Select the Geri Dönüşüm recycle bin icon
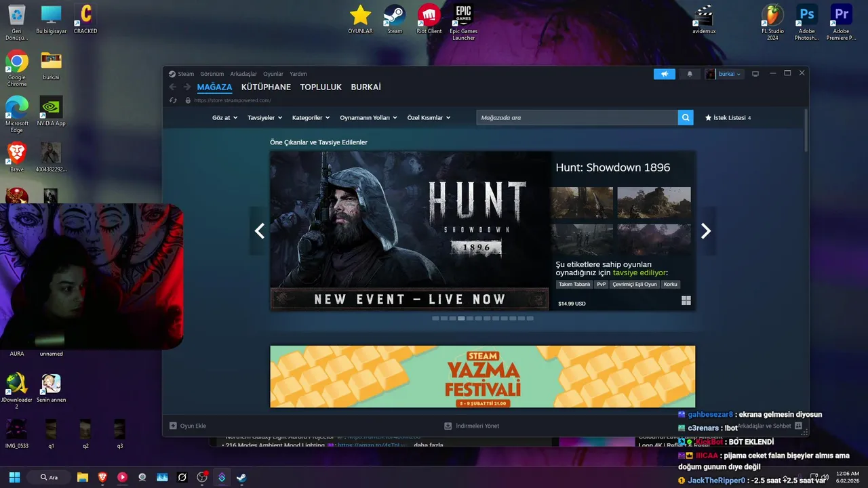Screen dimensions: 868x488 click(16, 22)
